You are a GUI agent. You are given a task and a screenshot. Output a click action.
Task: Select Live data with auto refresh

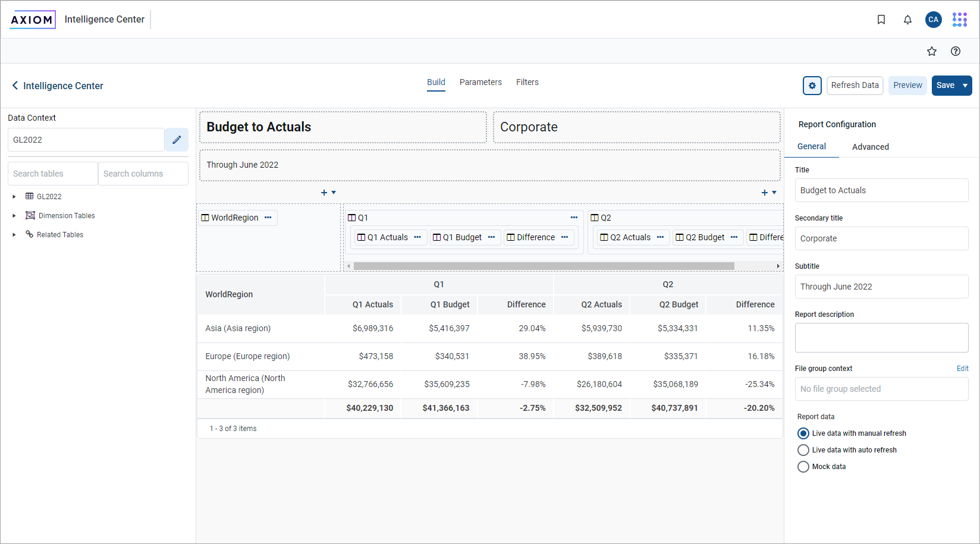coord(803,450)
